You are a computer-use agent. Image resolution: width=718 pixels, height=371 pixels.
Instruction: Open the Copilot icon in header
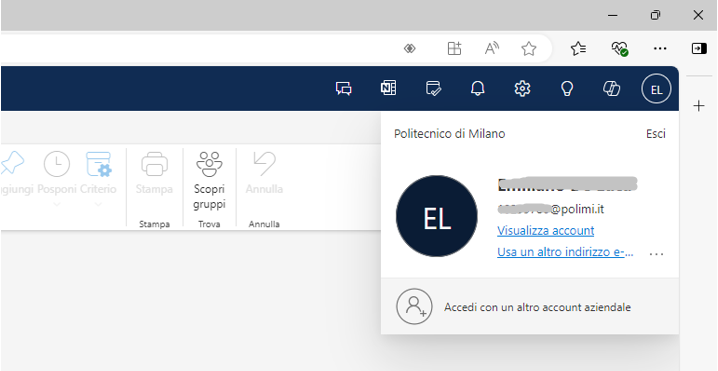click(611, 88)
